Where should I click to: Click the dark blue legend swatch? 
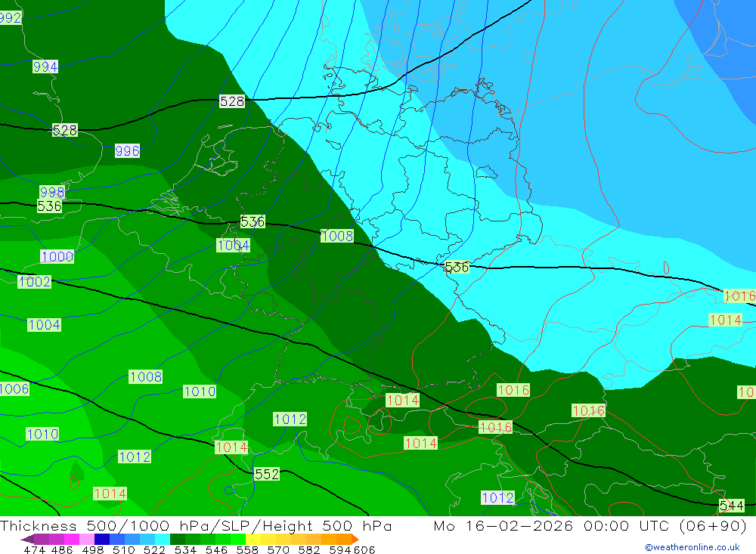pos(102,539)
